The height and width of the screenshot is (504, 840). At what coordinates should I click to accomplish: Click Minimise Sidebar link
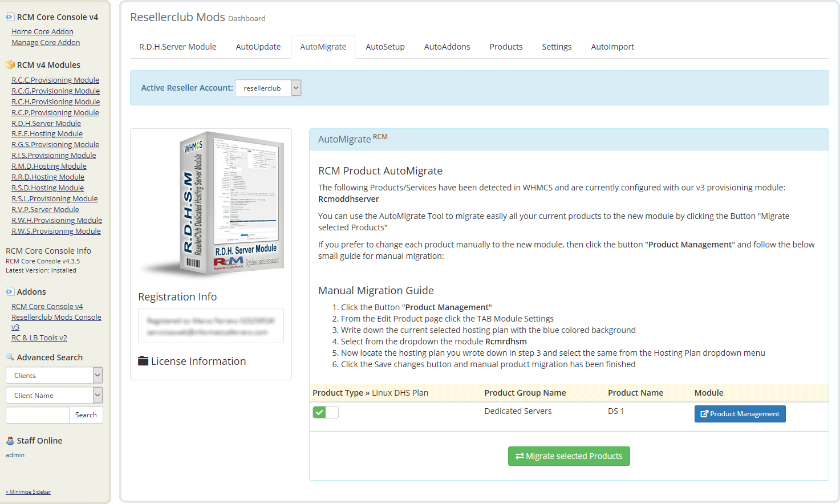click(29, 492)
